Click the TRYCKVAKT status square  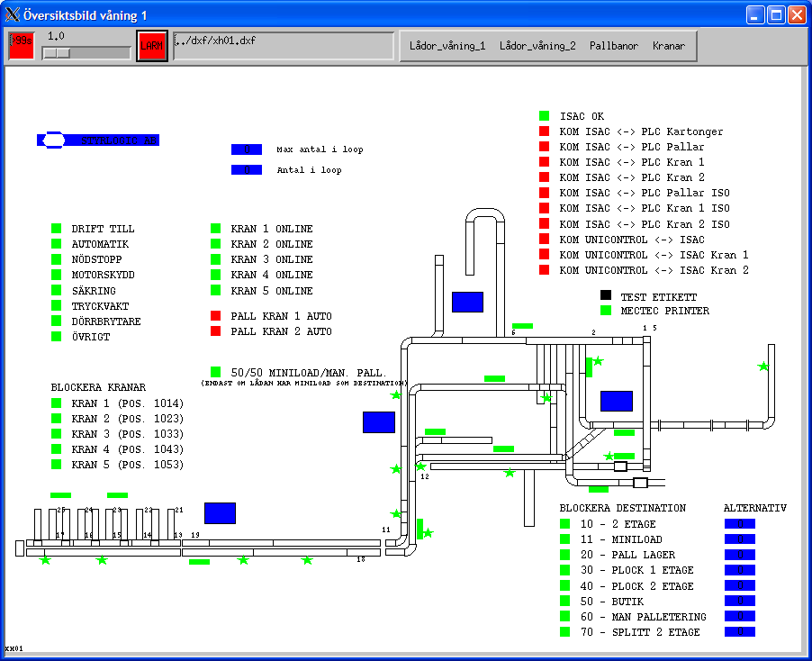57,305
